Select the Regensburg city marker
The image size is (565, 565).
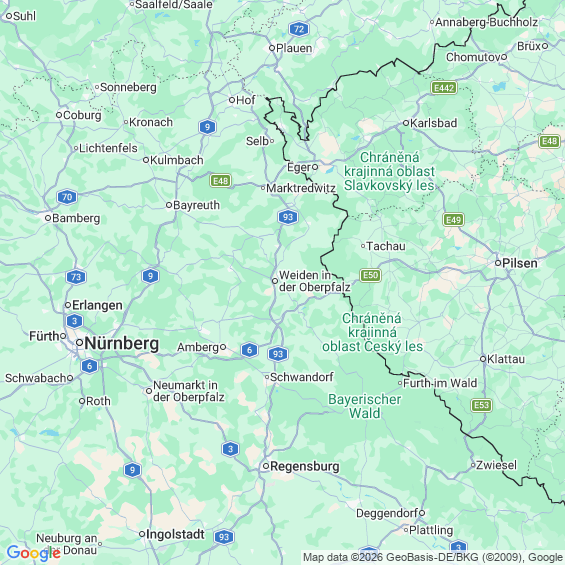click(x=266, y=466)
